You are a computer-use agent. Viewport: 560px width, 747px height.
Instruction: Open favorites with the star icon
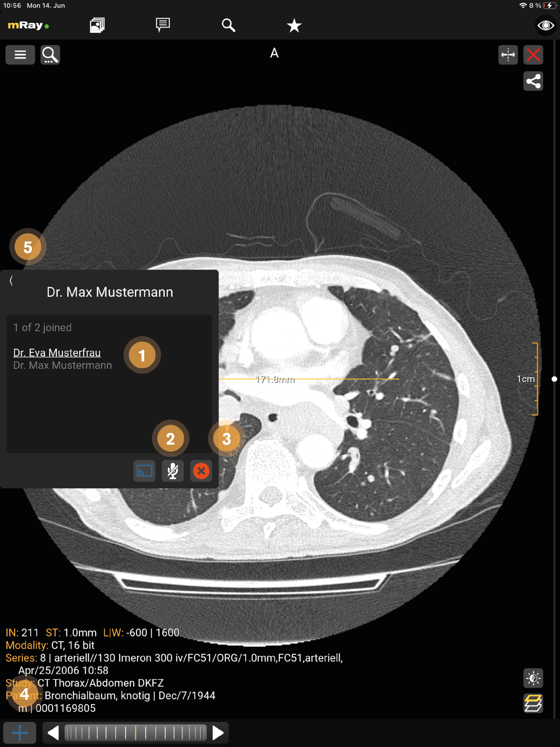pos(294,25)
